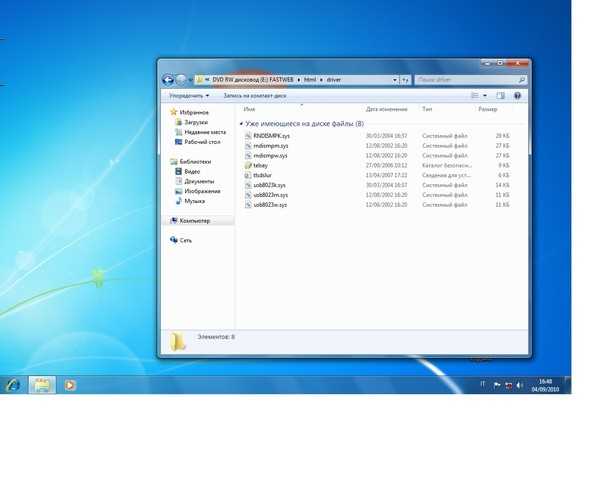
Task: Toggle the preview pane button
Action: (x=501, y=95)
